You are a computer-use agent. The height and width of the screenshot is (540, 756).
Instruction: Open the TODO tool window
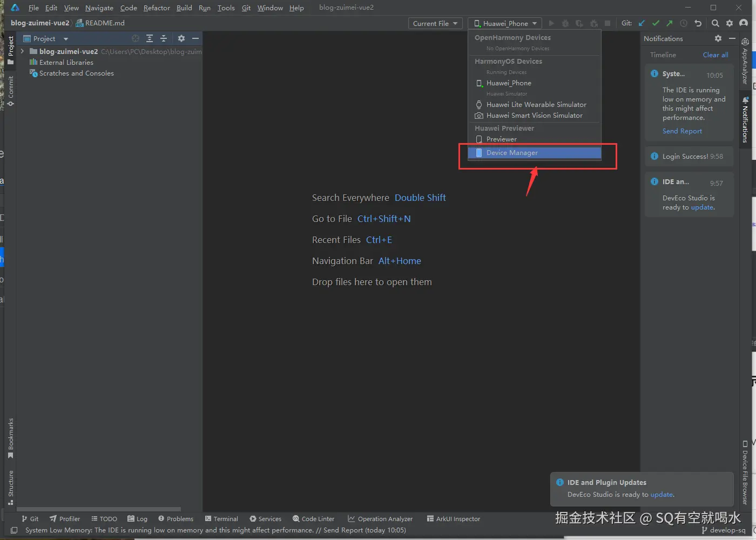[x=104, y=518]
